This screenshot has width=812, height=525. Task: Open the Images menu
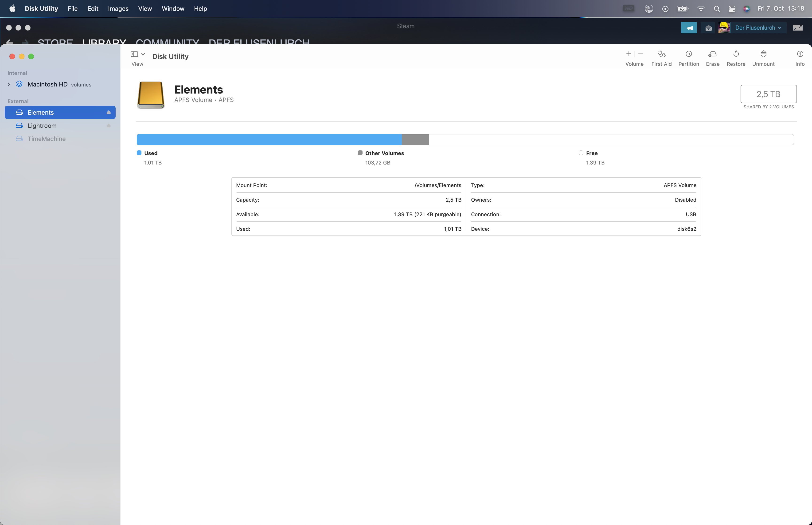pos(118,9)
